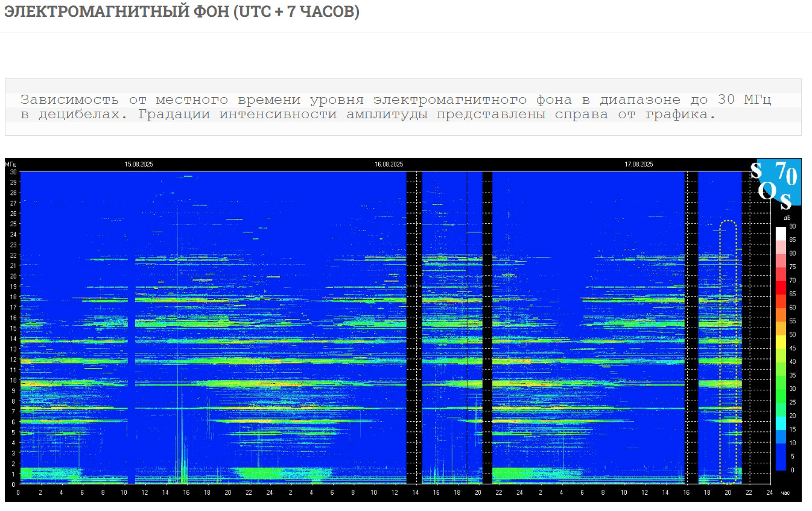Image resolution: width=812 pixels, height=511 pixels.
Task: Click the 30 МГц tick on frequency axis
Action: coord(13,172)
